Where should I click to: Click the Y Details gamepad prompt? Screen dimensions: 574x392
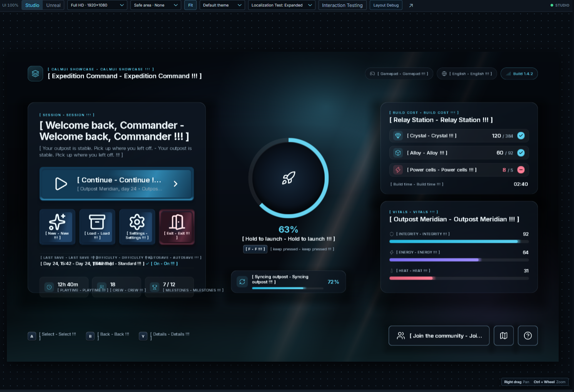click(164, 336)
